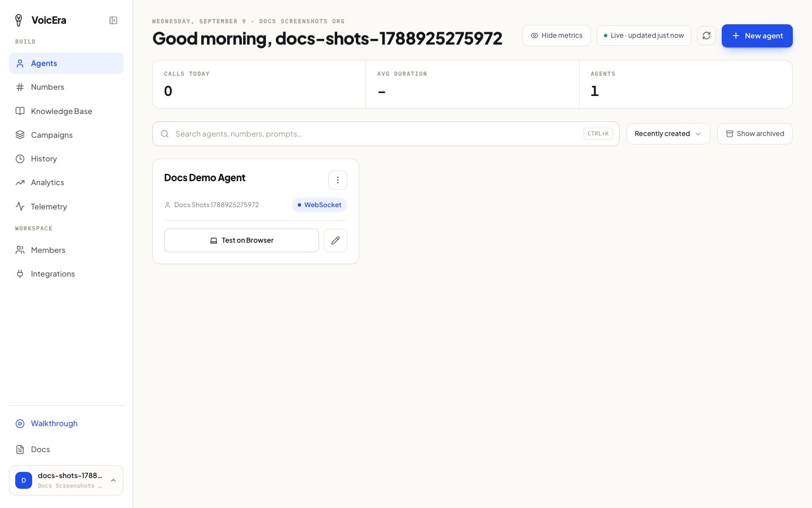Click the Calls Today metric card
The height and width of the screenshot is (508, 812).
click(259, 85)
